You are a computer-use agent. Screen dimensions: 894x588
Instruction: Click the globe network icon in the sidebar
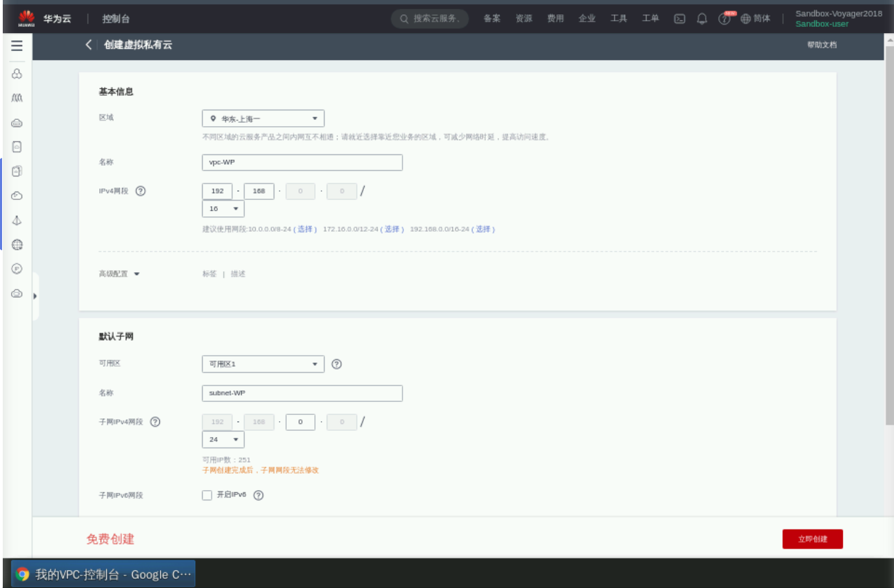click(17, 245)
